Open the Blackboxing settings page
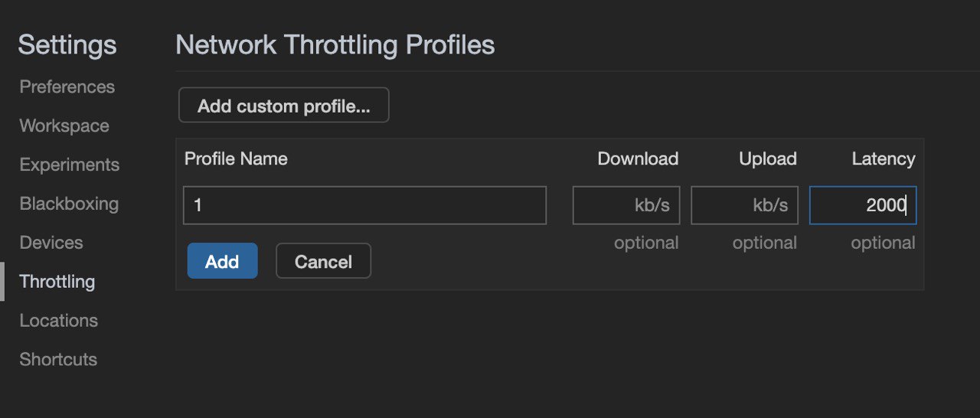This screenshot has width=980, height=418. pos(69,204)
